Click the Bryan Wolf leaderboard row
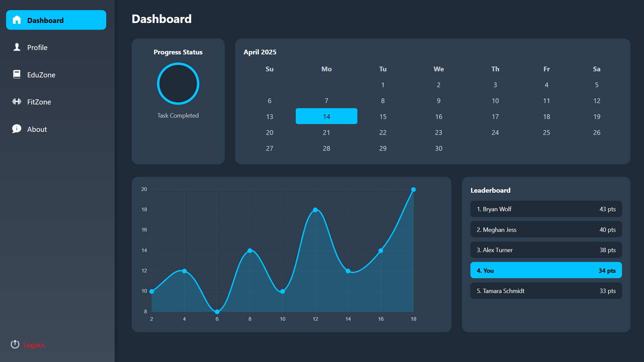Viewport: 644px width, 362px height. pos(546,209)
